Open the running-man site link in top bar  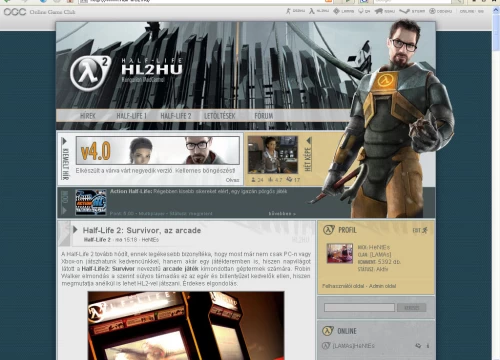(295, 11)
